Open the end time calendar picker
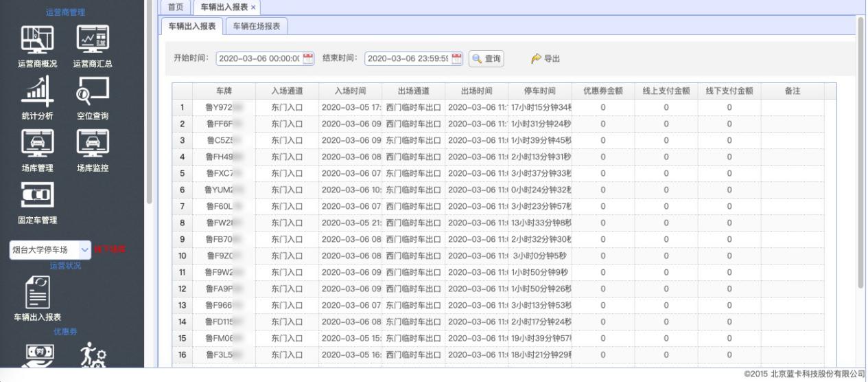868x382 pixels. (x=457, y=58)
